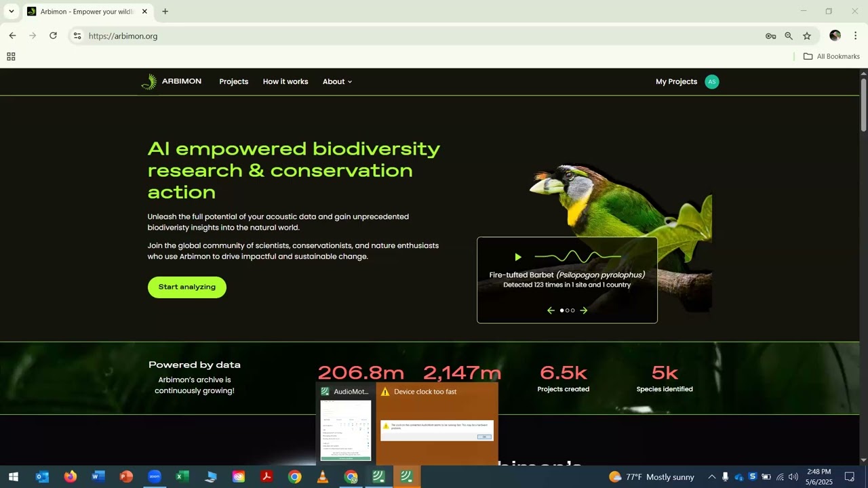Click the first AudioMoth taskbar icon
868x488 pixels.
click(378, 476)
